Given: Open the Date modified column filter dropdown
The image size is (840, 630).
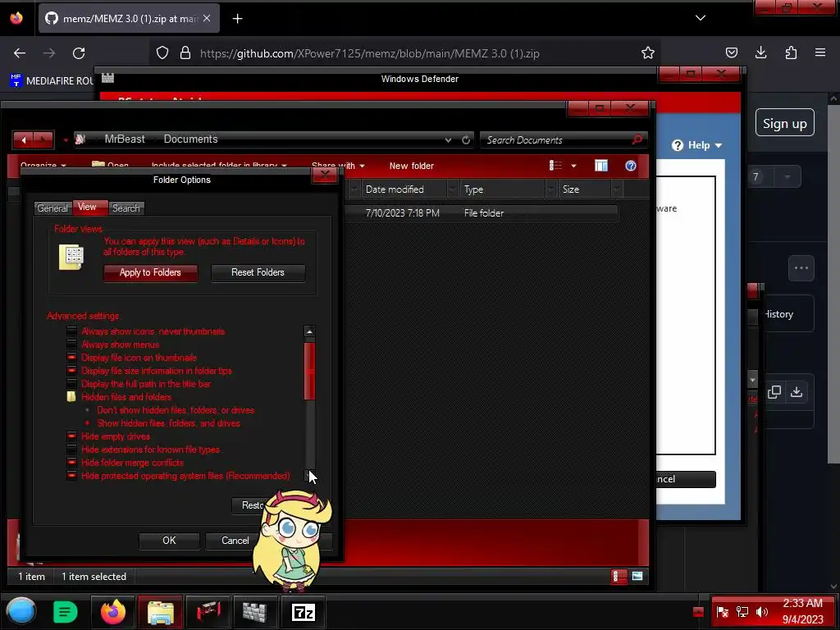Looking at the screenshot, I should click(453, 189).
